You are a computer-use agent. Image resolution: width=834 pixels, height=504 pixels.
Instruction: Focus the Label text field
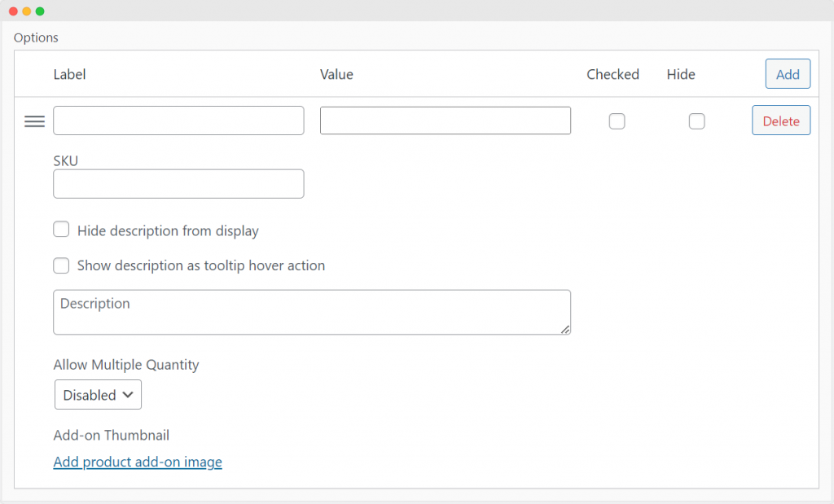coord(178,121)
